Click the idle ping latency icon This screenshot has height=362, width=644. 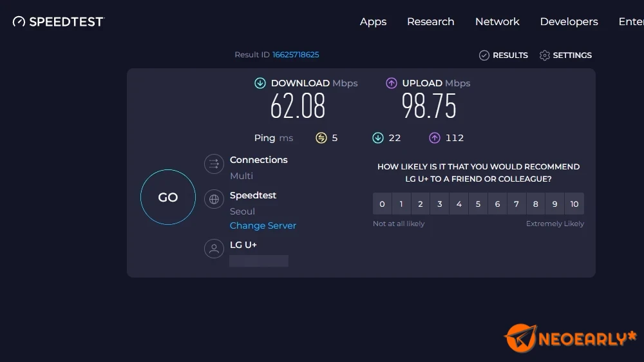pyautogui.click(x=321, y=138)
